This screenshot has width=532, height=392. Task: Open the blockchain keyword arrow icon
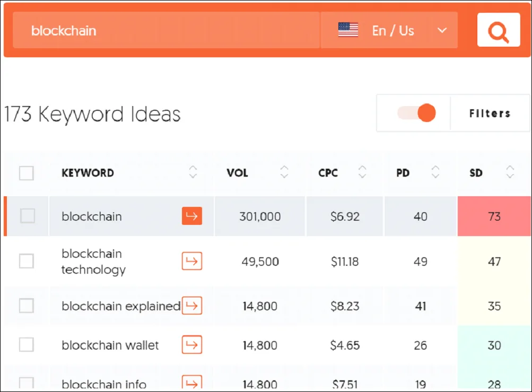(191, 216)
